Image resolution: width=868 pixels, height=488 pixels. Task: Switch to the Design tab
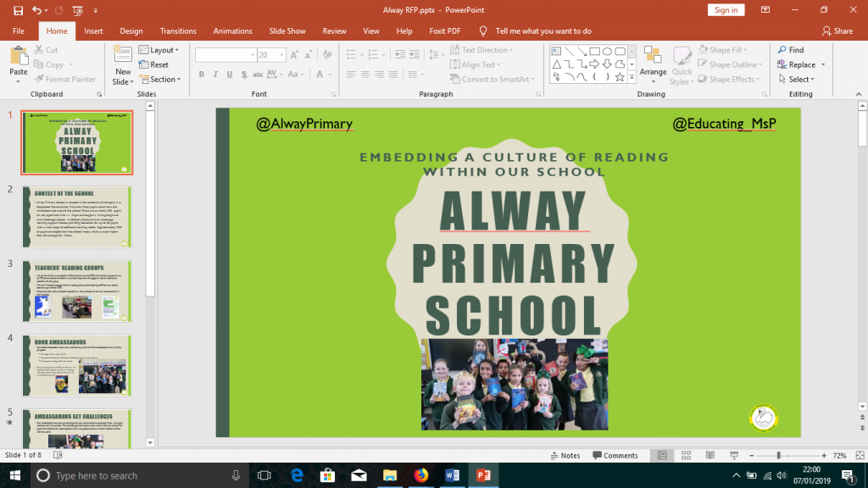pyautogui.click(x=131, y=30)
